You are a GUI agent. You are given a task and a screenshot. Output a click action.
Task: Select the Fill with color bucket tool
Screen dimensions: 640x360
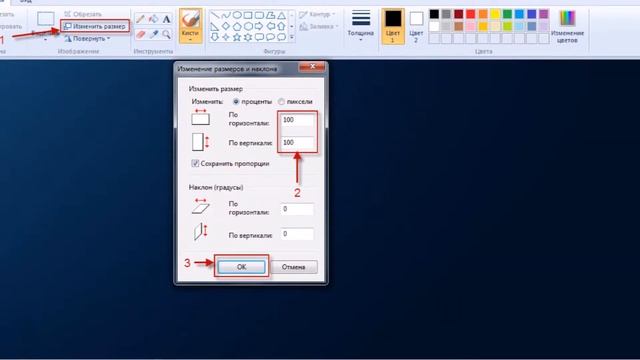pyautogui.click(x=153, y=19)
